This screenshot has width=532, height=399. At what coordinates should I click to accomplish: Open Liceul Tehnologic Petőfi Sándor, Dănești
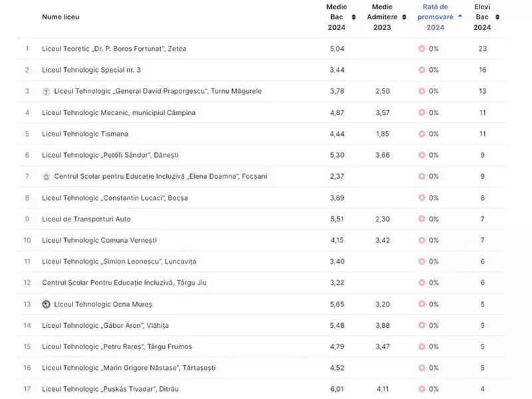[110, 155]
